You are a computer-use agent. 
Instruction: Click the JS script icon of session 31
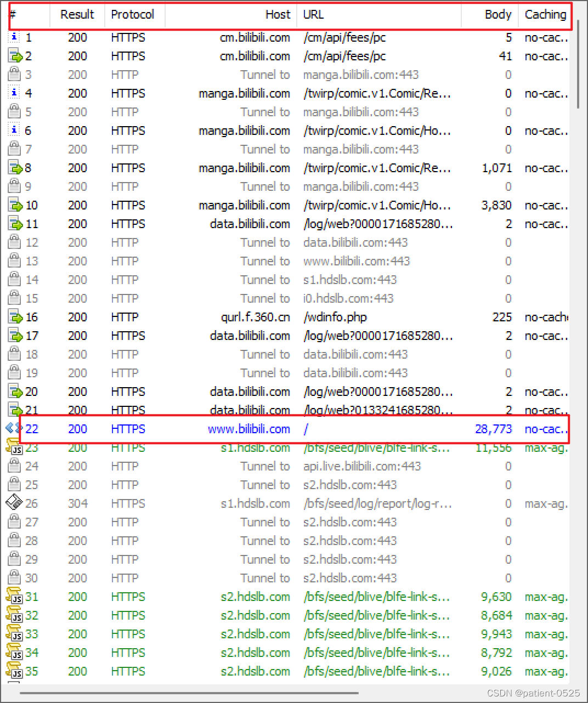pyautogui.click(x=14, y=596)
